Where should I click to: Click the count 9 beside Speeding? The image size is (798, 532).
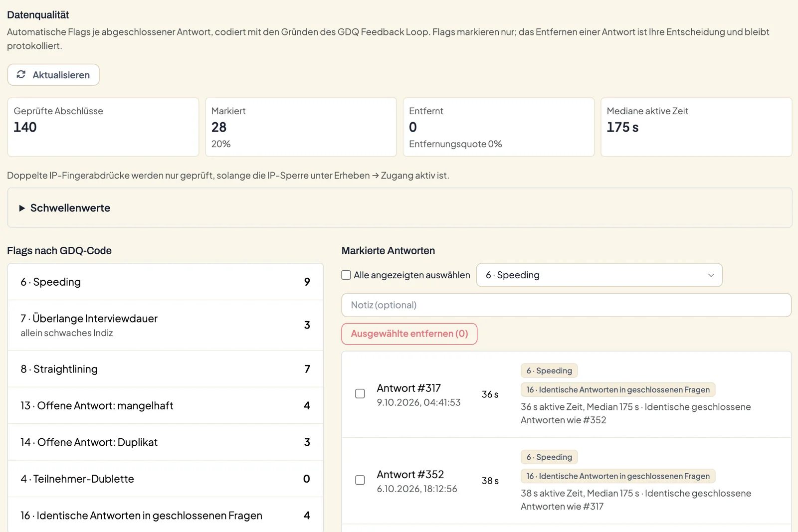[307, 282]
